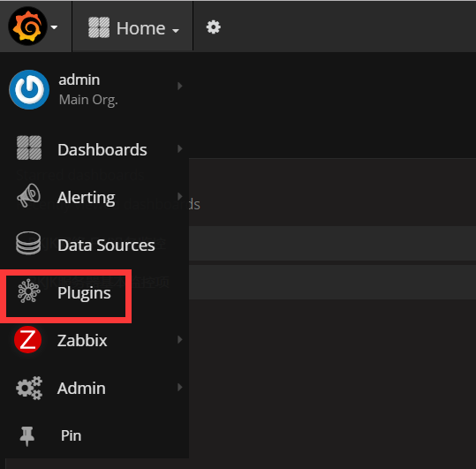Click the admin username text
Viewport: 476px width, 469px height.
click(x=79, y=80)
